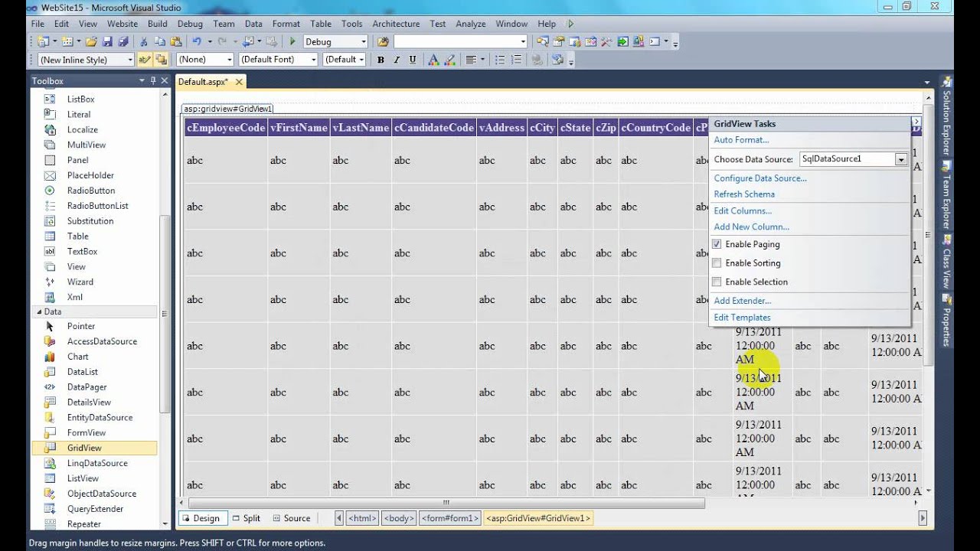
Task: Click the designer horizontal scrollbar thumb
Action: 447,504
